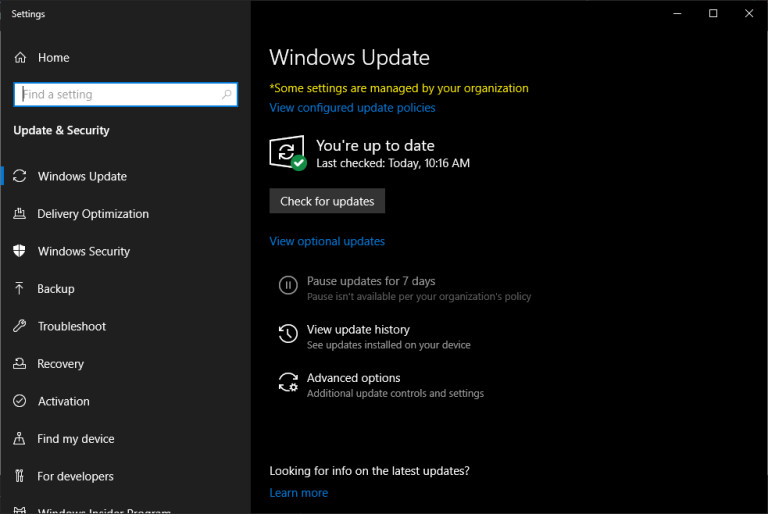Click the Activation checkmark icon
Viewport: 768px width, 514px height.
coord(19,401)
